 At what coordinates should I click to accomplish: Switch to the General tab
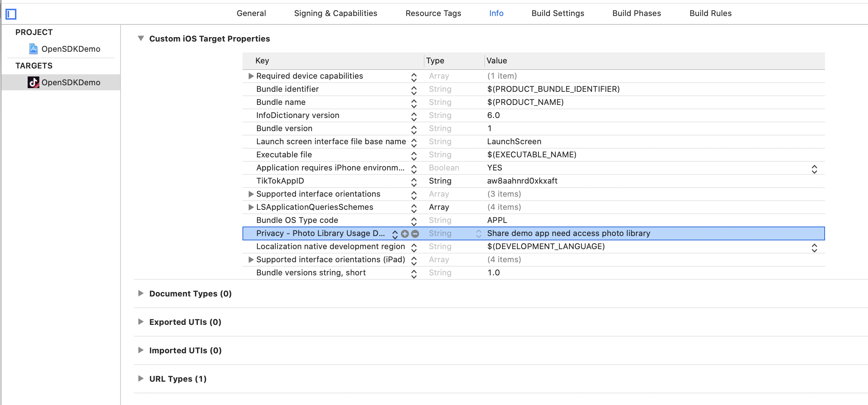251,13
